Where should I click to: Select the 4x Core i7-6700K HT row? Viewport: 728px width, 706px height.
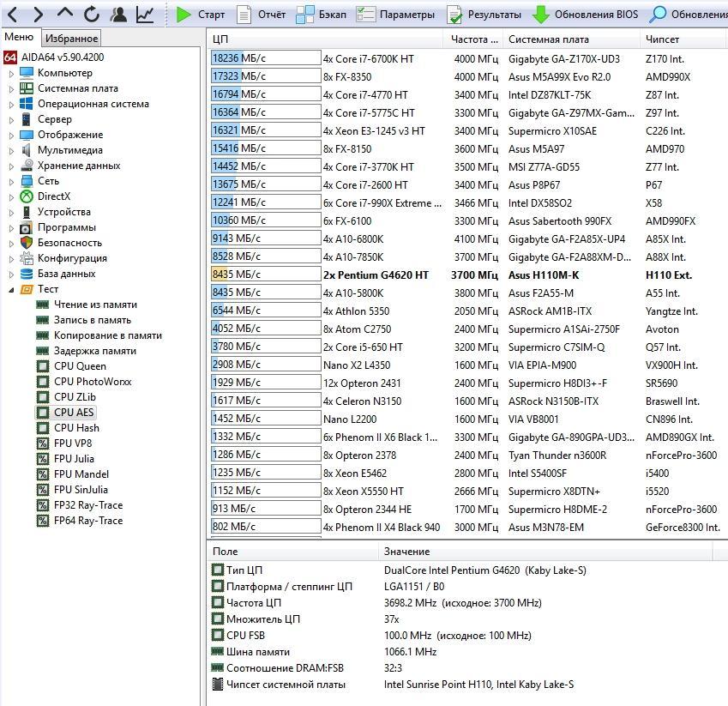click(467, 59)
